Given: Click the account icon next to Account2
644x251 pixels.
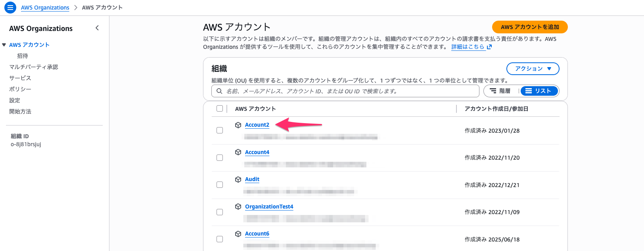Looking at the screenshot, I should coord(238,124).
